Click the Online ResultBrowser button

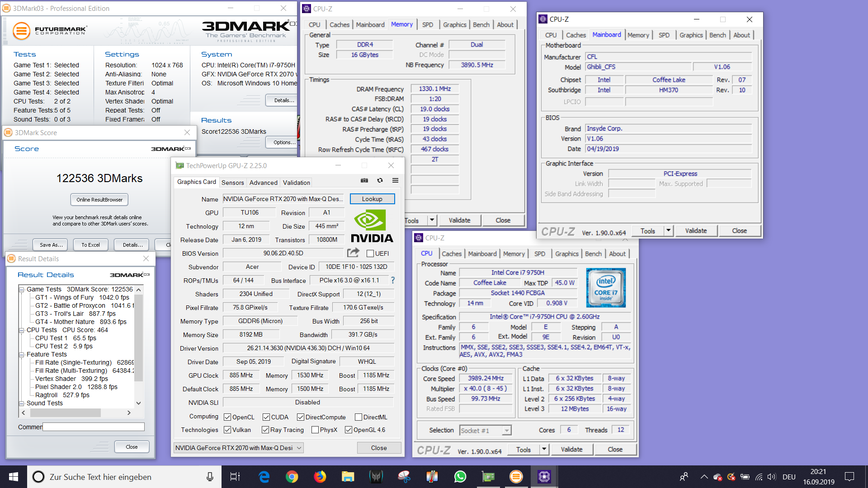point(99,199)
